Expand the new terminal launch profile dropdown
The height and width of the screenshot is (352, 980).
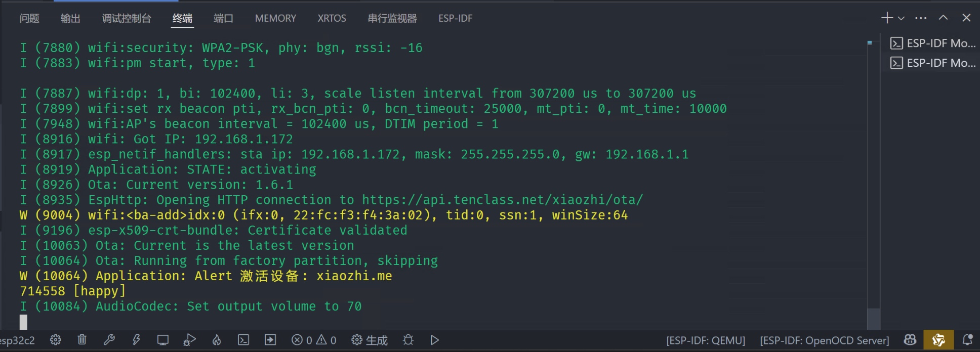point(901,18)
